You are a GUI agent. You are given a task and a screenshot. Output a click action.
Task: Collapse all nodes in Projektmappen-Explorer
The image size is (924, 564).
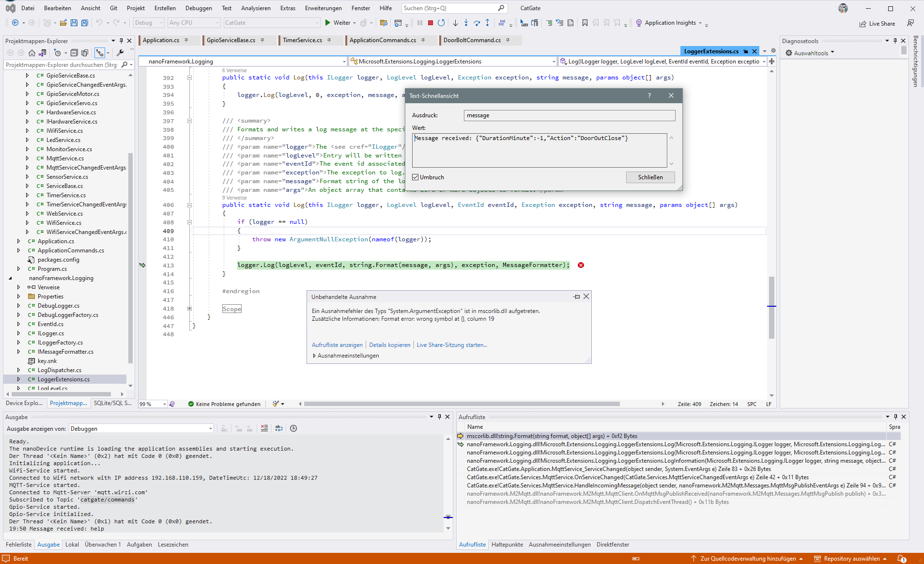point(74,53)
